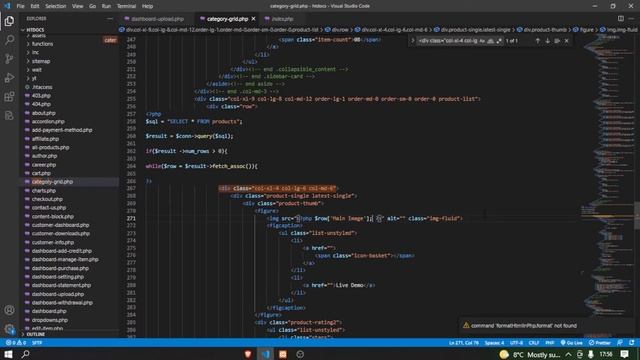Toggle Match Whole Word in find widget
Image resolution: width=640 pixels, height=360 pixels.
point(491,41)
